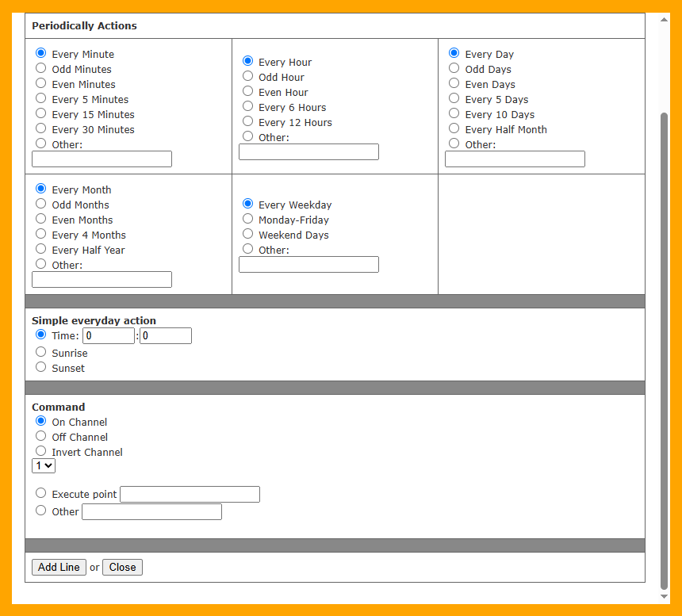The height and width of the screenshot is (616, 682).
Task: Select the Sunrise everyday action
Action: point(41,353)
